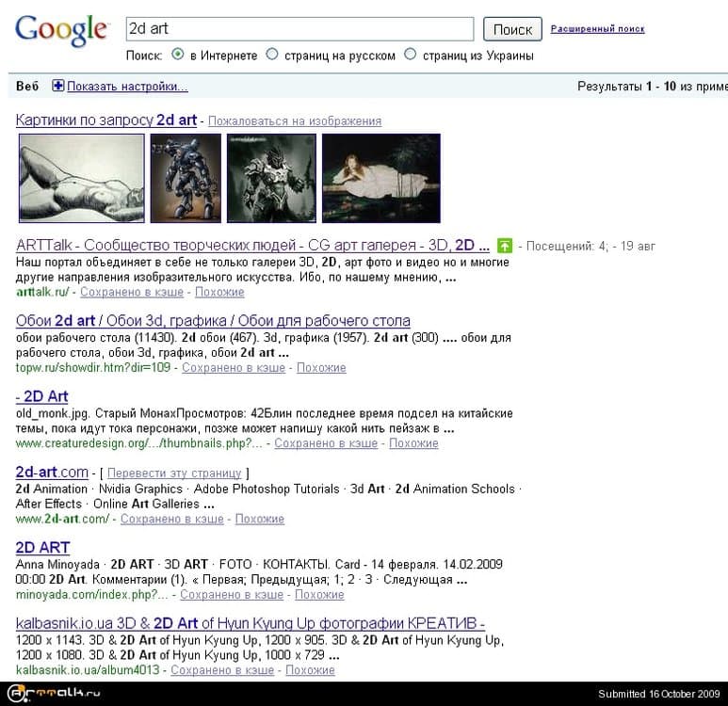Viewport: 728px width, 706px height.
Task: Click the 'arttalk.ru/' green URL text
Action: (42, 292)
